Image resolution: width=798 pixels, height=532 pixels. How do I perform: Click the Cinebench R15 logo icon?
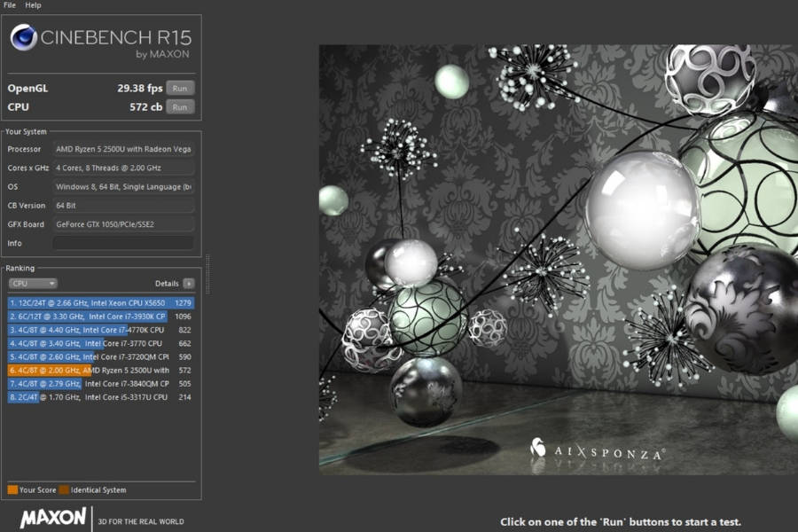pyautogui.click(x=25, y=38)
